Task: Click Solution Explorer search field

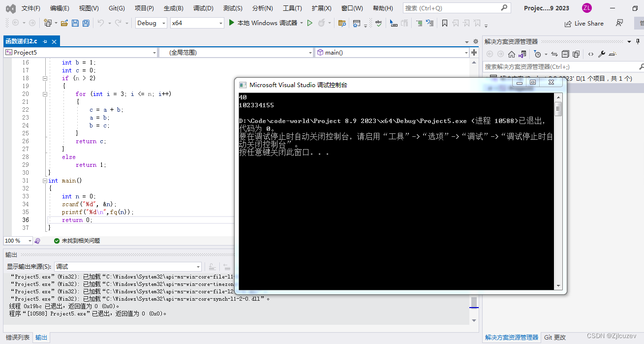Action: (562, 66)
